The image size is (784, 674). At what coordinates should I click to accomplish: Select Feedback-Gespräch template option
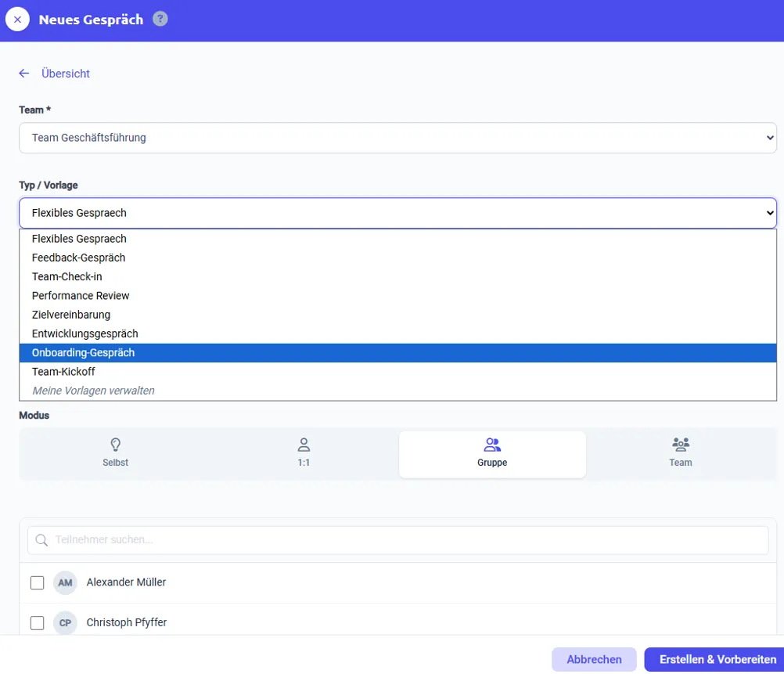[397, 258]
